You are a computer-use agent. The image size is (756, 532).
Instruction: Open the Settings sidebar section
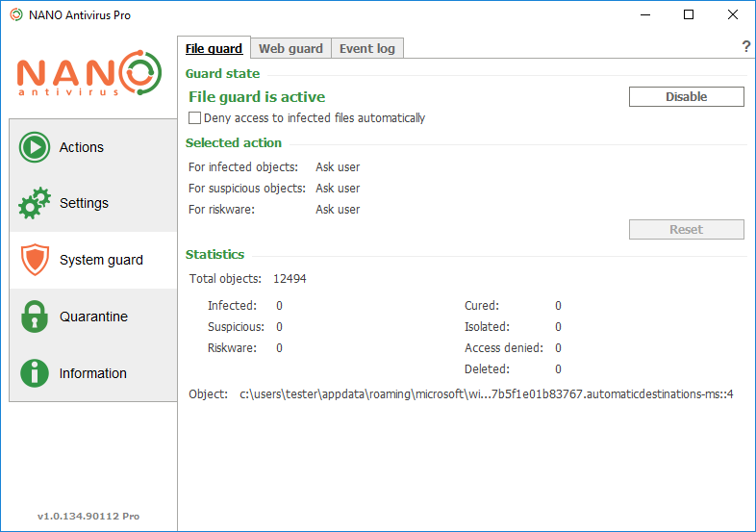tap(93, 203)
